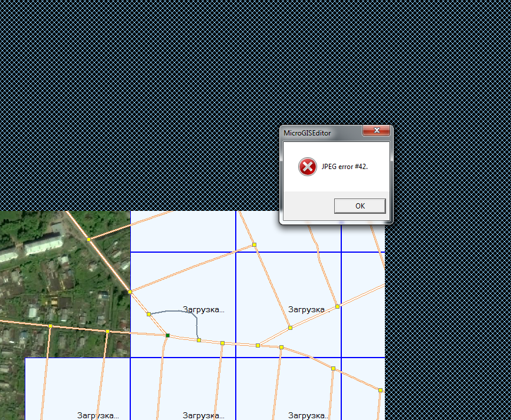The image size is (511, 420).
Task: Select yellow node where gray curved line starts
Action: 149,314
